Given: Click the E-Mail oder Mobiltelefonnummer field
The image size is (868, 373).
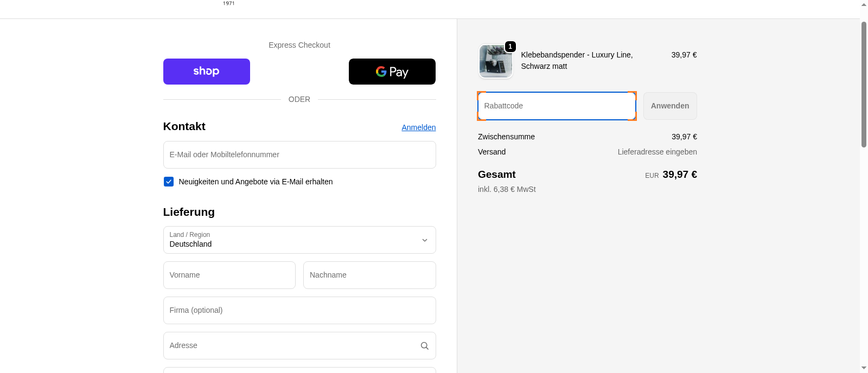Looking at the screenshot, I should [299, 155].
